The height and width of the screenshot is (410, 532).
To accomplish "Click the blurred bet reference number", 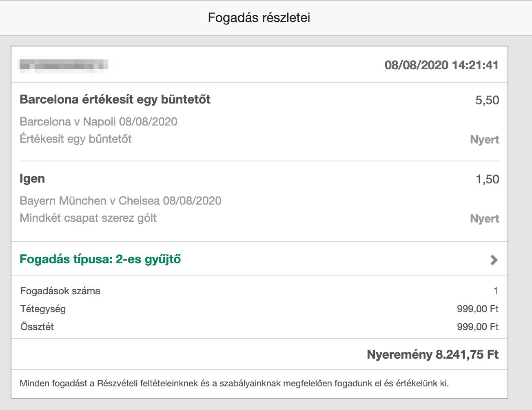I will [64, 65].
